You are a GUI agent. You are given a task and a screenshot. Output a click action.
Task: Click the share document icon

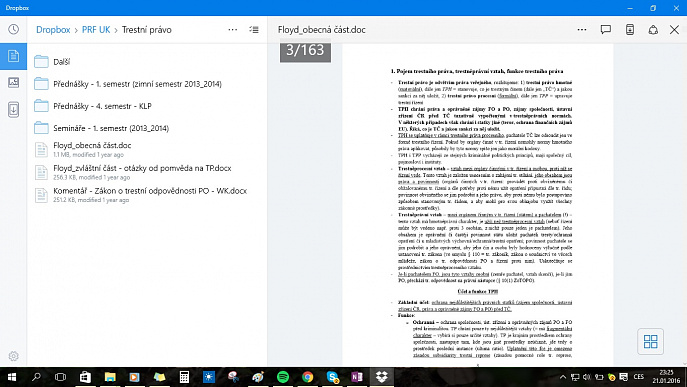[653, 30]
